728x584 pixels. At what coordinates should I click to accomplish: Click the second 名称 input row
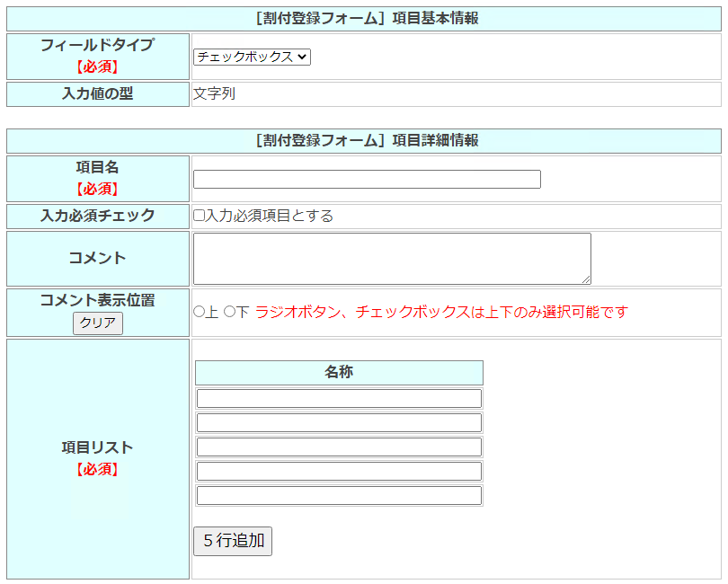[x=339, y=422]
